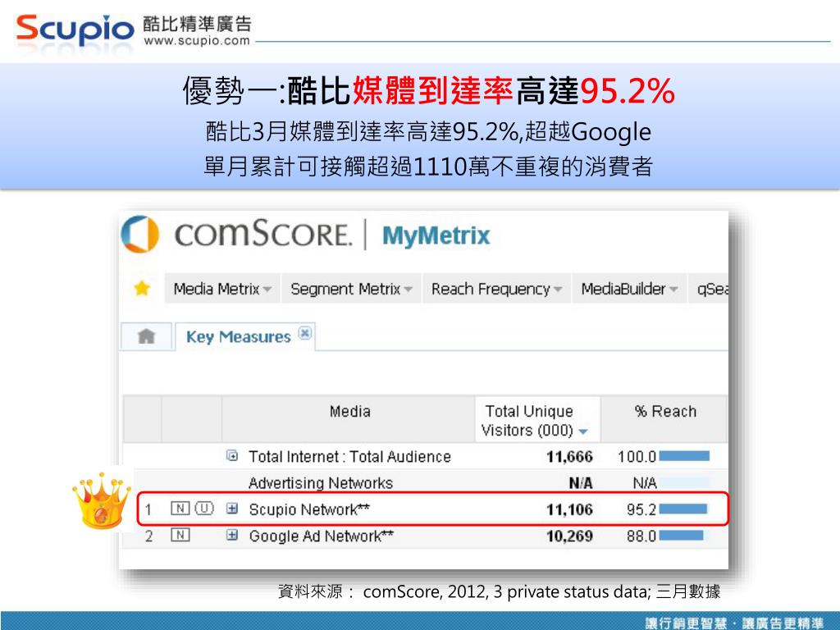Click the 100.0 reach bar
The height and width of the screenshot is (630, 840).
click(x=684, y=456)
